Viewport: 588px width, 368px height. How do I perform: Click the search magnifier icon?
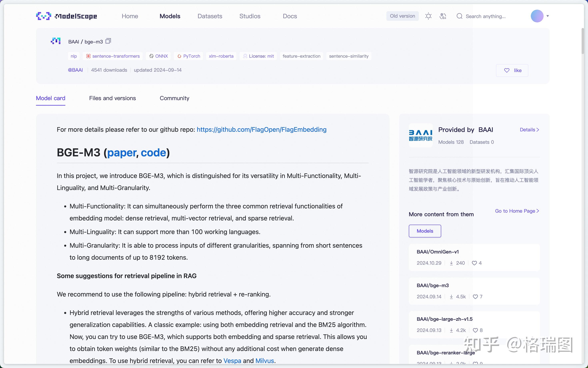coord(459,16)
